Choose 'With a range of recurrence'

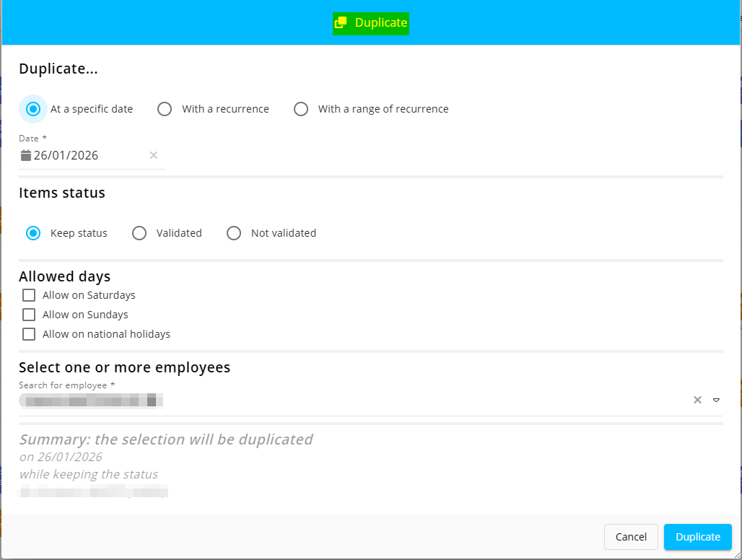pos(301,109)
